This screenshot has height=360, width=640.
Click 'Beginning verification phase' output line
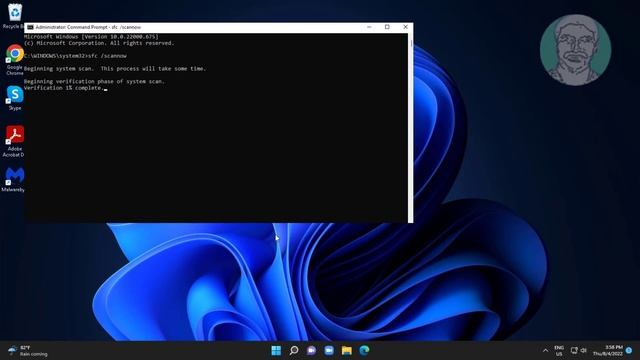pos(94,81)
